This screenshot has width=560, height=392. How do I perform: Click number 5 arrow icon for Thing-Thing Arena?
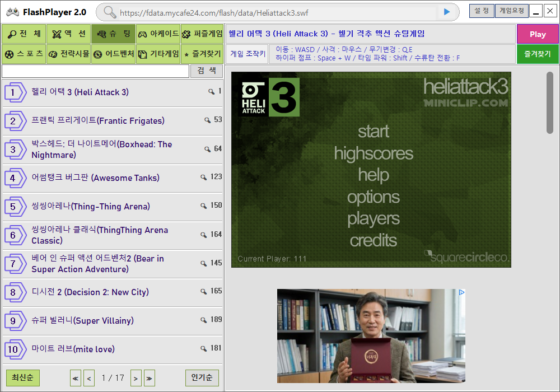coord(15,207)
